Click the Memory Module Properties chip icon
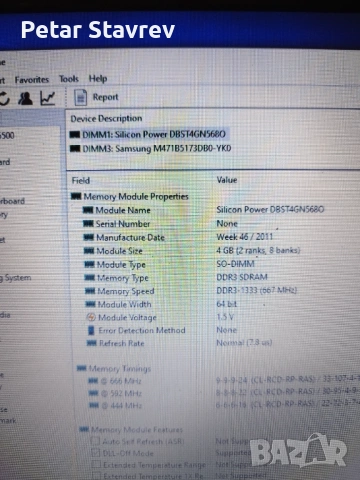Screen dimensions: 360x480 pos(76,196)
